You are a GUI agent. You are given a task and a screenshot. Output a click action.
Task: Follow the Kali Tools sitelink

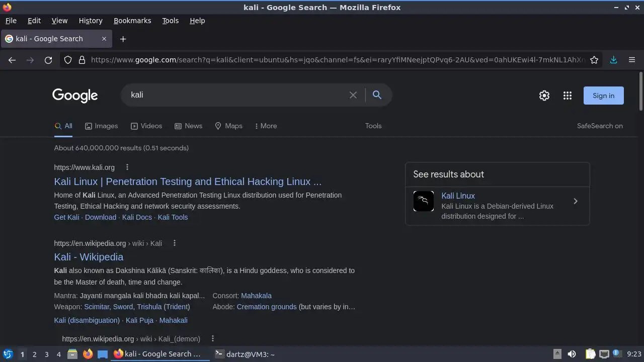point(173,217)
